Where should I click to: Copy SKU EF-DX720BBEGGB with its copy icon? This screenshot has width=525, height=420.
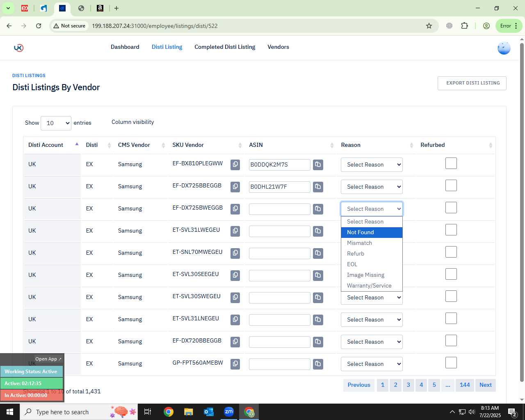[x=235, y=342]
